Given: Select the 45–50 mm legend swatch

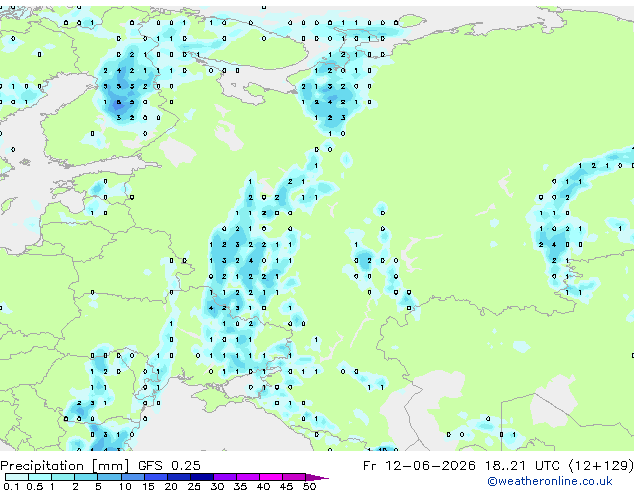Looking at the screenshot, I should pyautogui.click(x=294, y=477).
